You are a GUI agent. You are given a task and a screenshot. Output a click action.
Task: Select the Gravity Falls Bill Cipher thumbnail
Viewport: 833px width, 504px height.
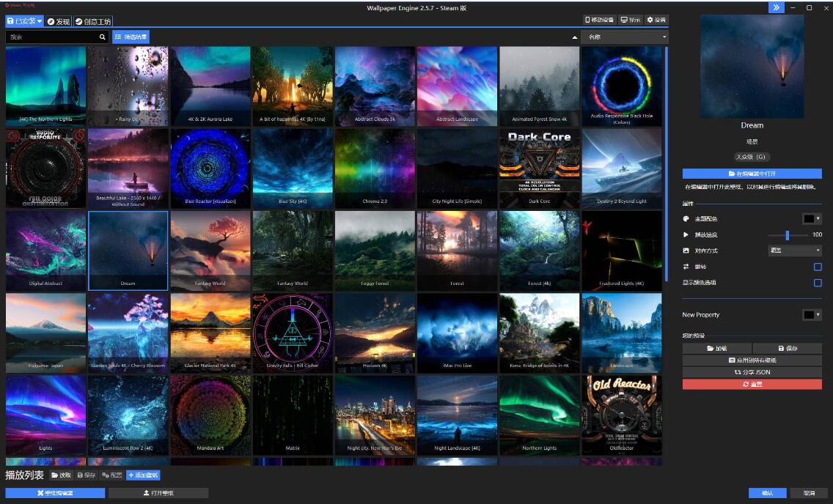293,333
